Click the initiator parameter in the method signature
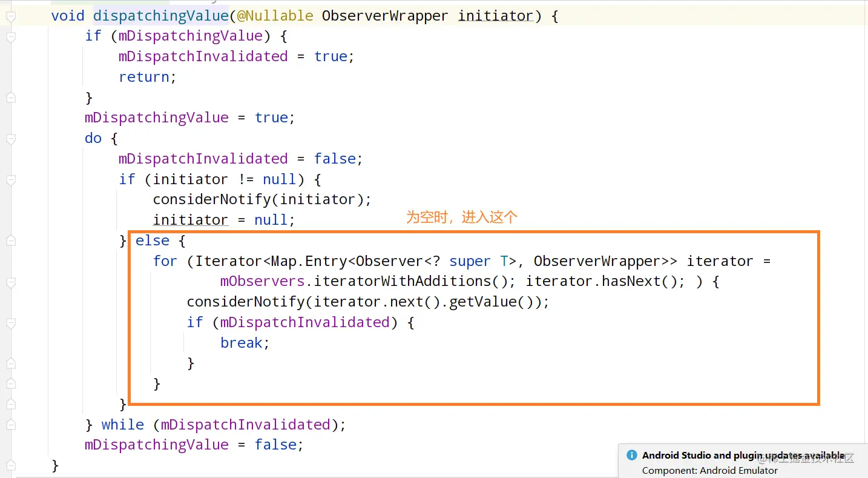The width and height of the screenshot is (868, 478). (x=496, y=16)
